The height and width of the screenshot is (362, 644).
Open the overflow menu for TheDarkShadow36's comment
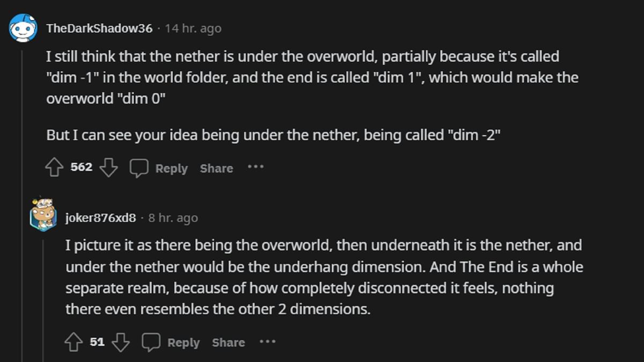point(255,168)
